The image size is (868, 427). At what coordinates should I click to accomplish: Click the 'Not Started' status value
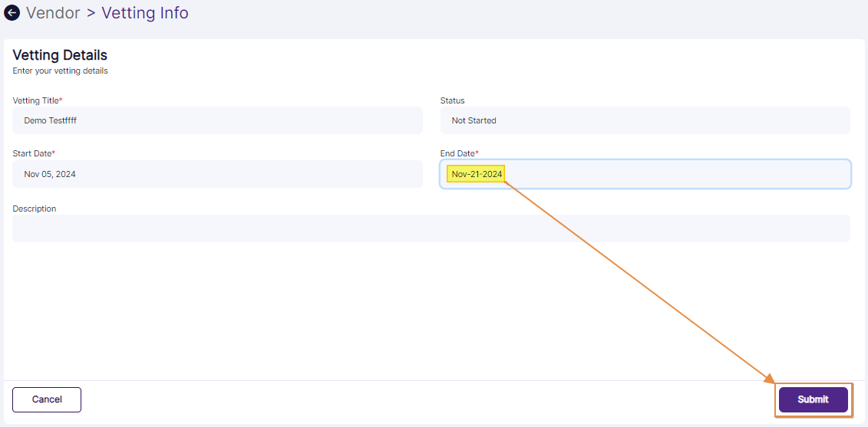(x=474, y=120)
